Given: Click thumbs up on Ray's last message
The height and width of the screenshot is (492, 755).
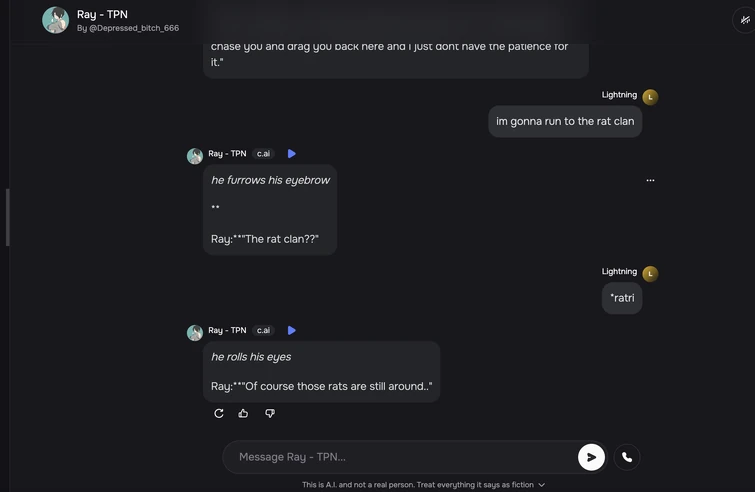Looking at the screenshot, I should (x=243, y=413).
